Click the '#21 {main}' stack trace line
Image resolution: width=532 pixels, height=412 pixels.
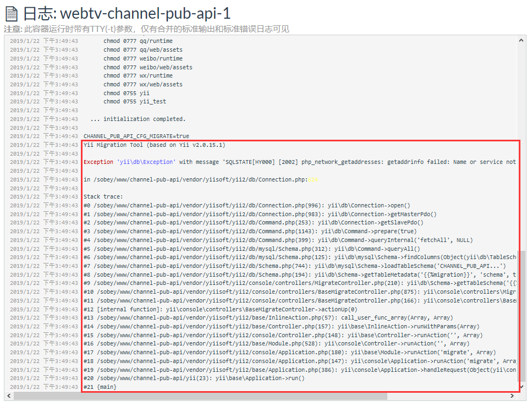tap(100, 387)
